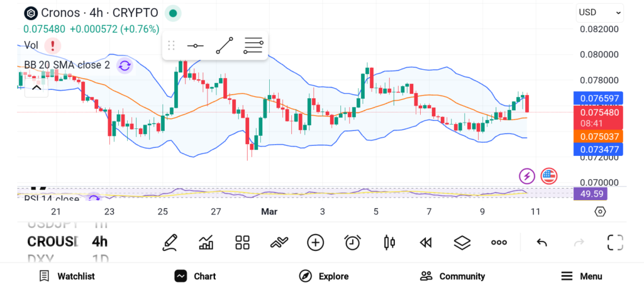The width and height of the screenshot is (644, 290).
Task: Toggle fullscreen chart mode
Action: tap(615, 242)
